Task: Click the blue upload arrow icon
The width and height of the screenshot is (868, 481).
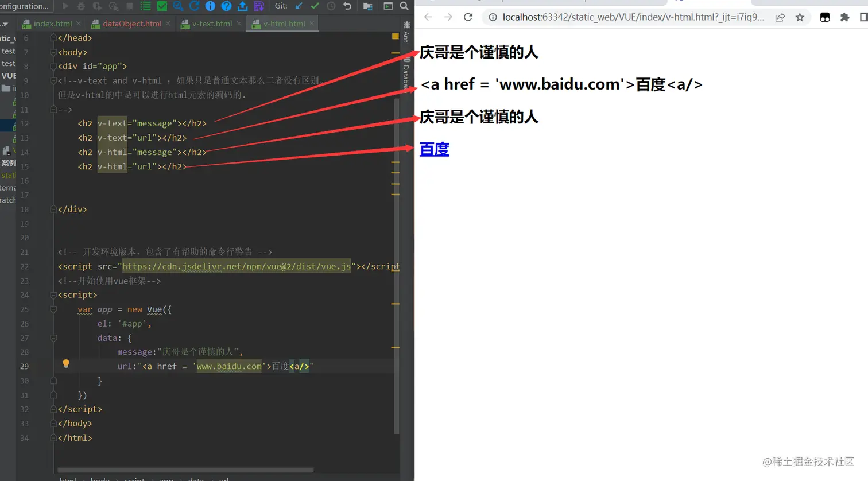Action: (242, 6)
